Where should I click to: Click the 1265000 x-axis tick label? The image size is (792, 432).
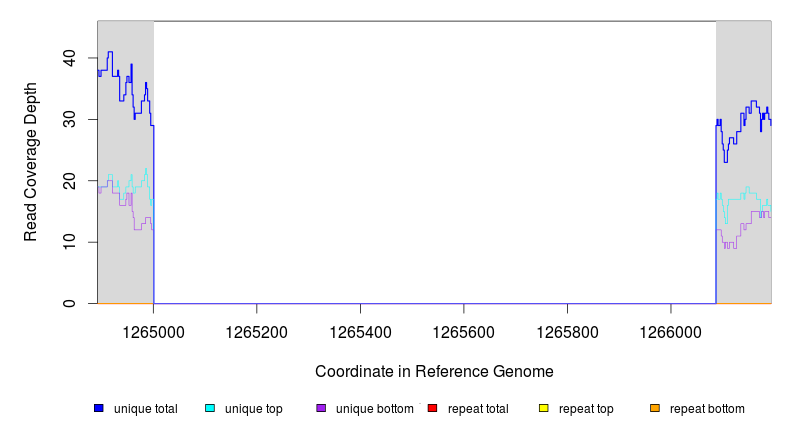153,331
